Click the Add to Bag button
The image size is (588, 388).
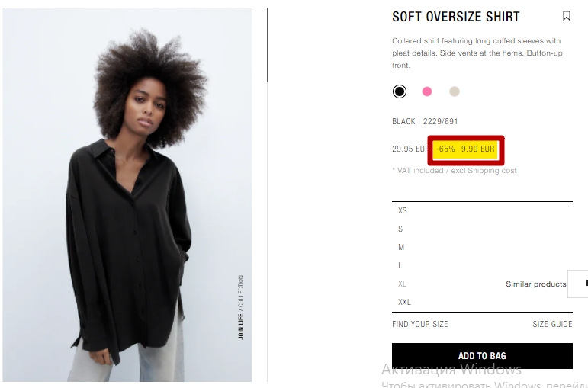pos(482,356)
